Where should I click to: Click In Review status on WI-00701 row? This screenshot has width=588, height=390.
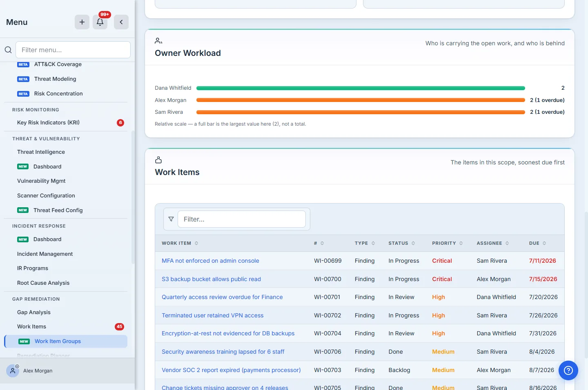click(x=401, y=297)
